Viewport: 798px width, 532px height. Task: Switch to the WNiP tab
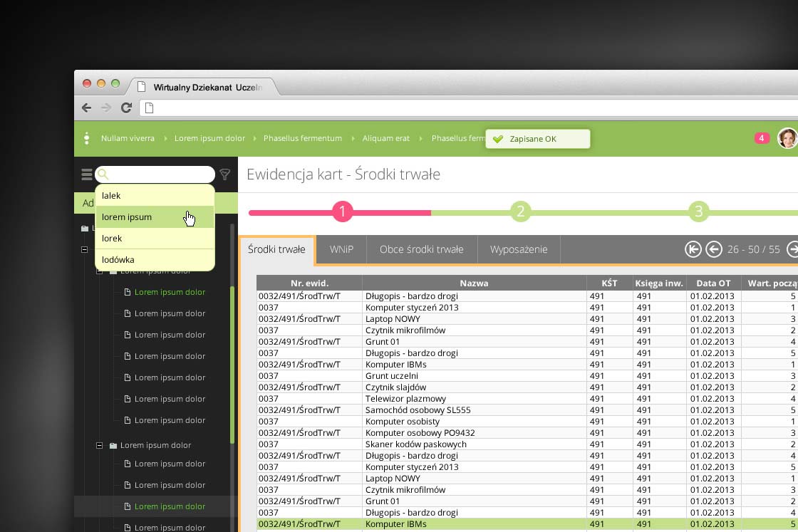(341, 249)
